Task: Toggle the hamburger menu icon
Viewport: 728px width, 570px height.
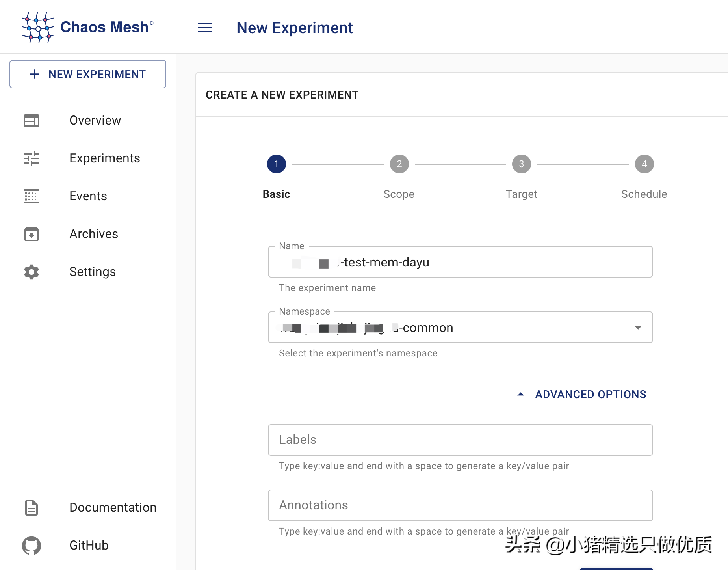Action: [x=205, y=28]
